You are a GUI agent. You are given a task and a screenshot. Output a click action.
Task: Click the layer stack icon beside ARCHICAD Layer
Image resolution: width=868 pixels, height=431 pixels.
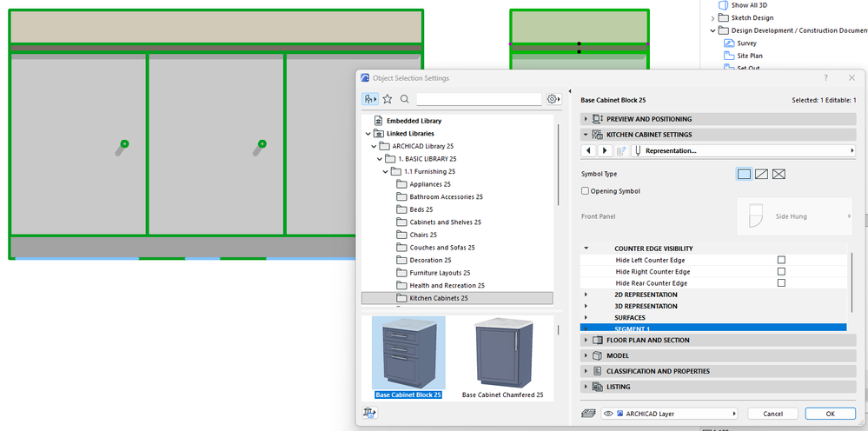click(588, 414)
